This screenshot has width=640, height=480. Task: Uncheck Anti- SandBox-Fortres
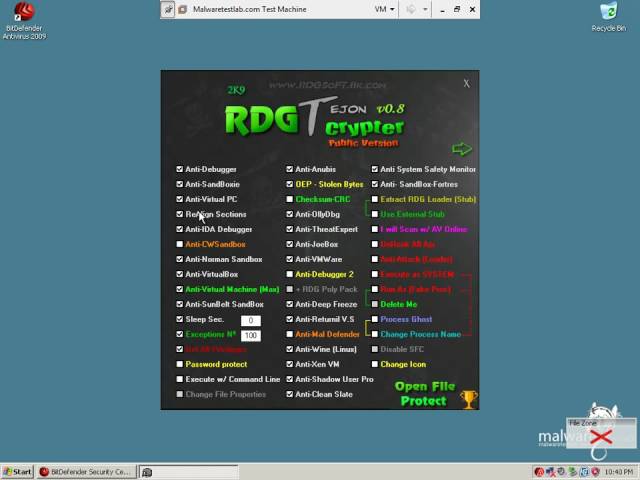(x=375, y=184)
